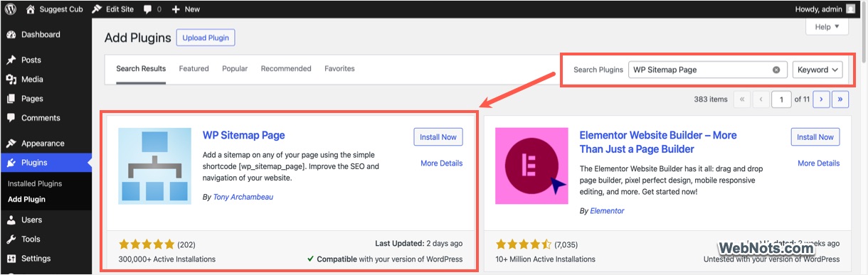Click 300,000+ Active Installations text
Screen dimensions: 868x275
tap(167, 259)
